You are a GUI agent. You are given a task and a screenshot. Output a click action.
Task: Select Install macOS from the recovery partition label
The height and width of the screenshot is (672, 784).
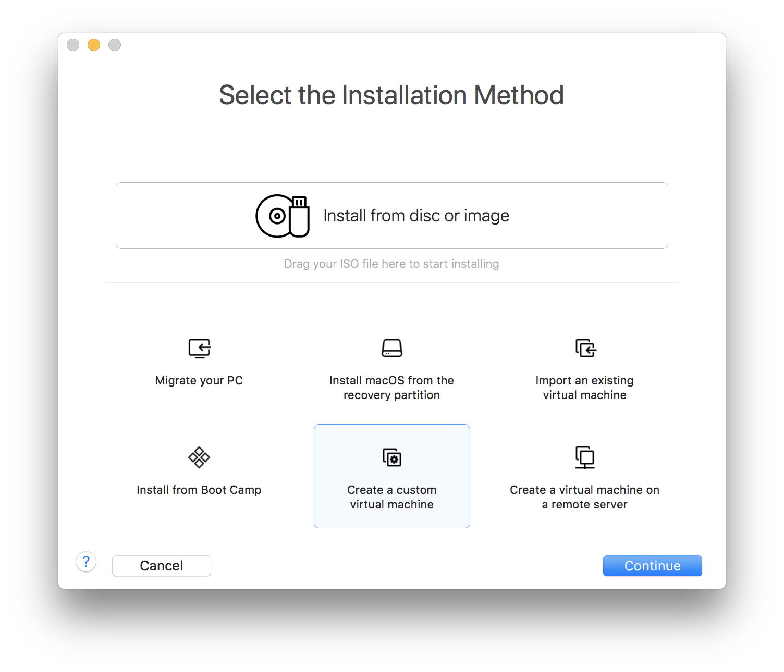click(x=391, y=388)
